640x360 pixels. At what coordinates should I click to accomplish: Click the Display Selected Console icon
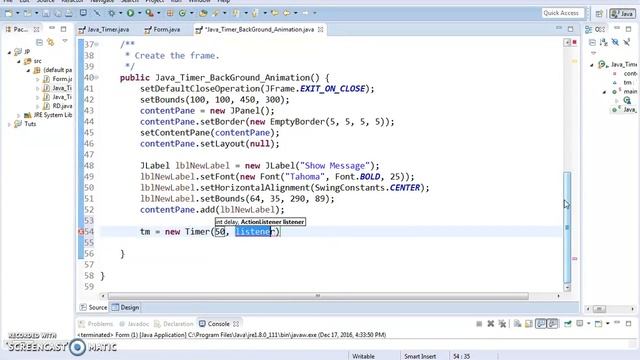[580, 324]
